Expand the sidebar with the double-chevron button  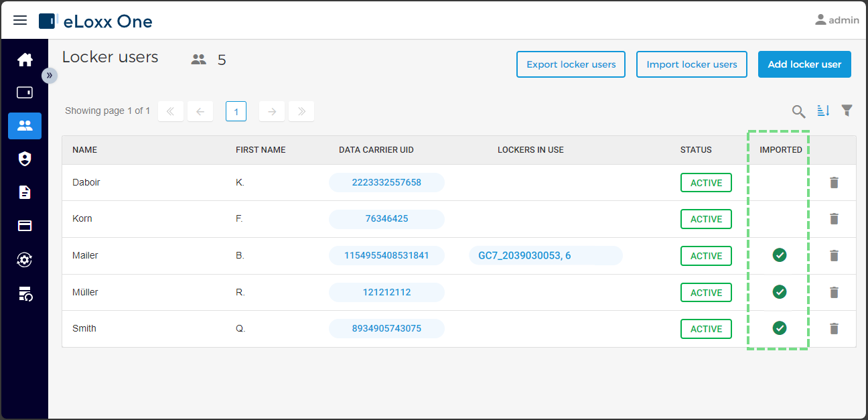(50, 76)
